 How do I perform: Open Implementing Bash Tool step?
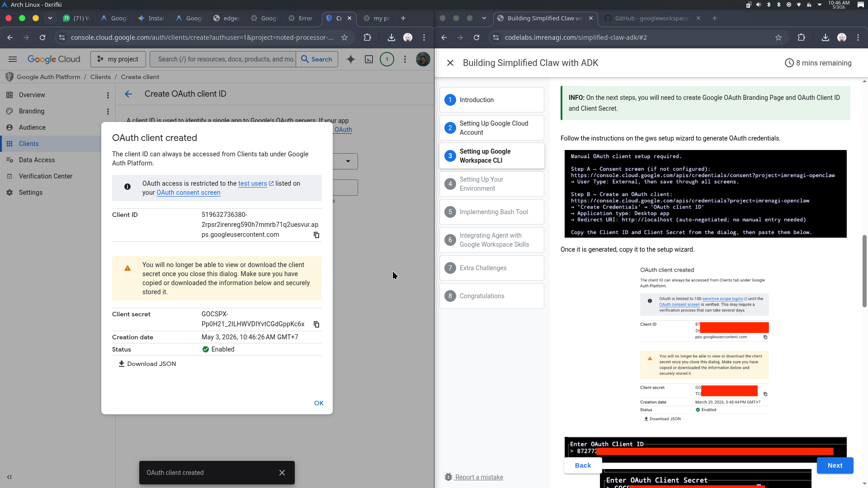click(492, 212)
